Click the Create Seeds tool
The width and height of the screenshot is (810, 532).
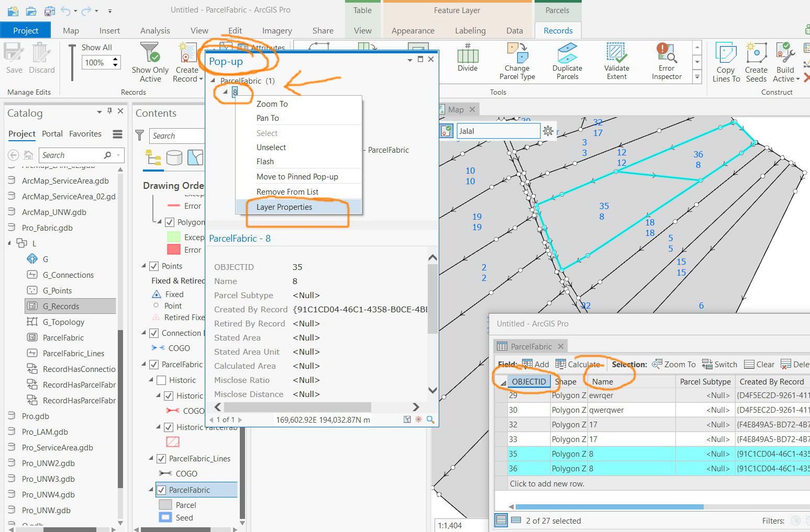coord(756,53)
